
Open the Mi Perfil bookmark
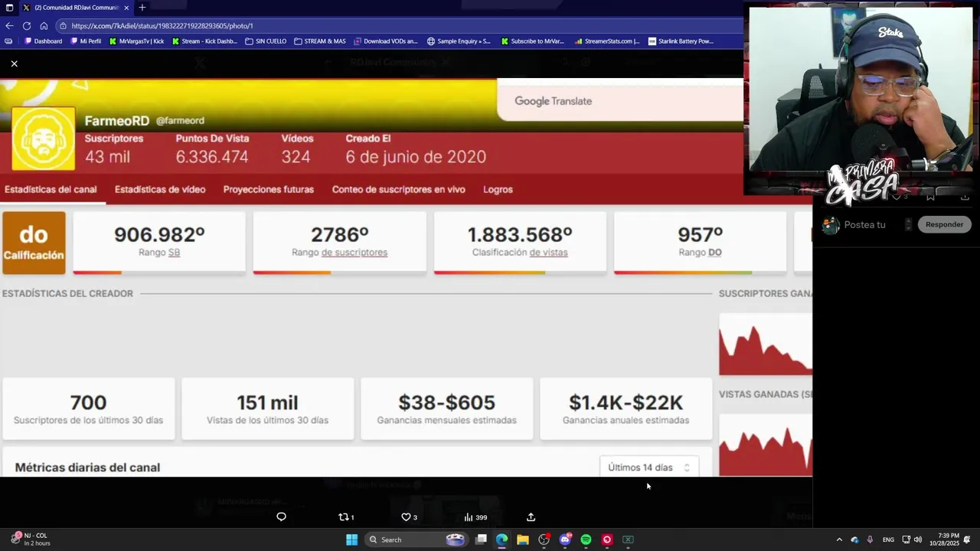pyautogui.click(x=86, y=41)
